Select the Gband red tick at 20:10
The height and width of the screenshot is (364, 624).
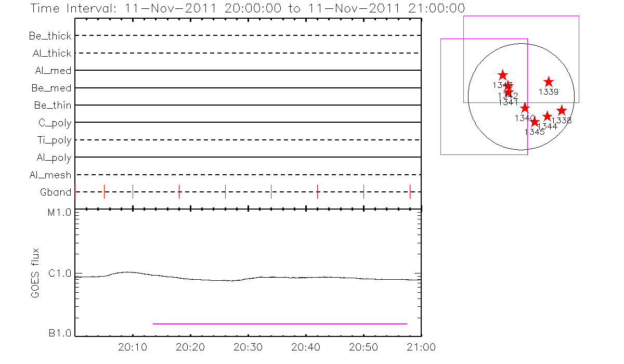[133, 191]
